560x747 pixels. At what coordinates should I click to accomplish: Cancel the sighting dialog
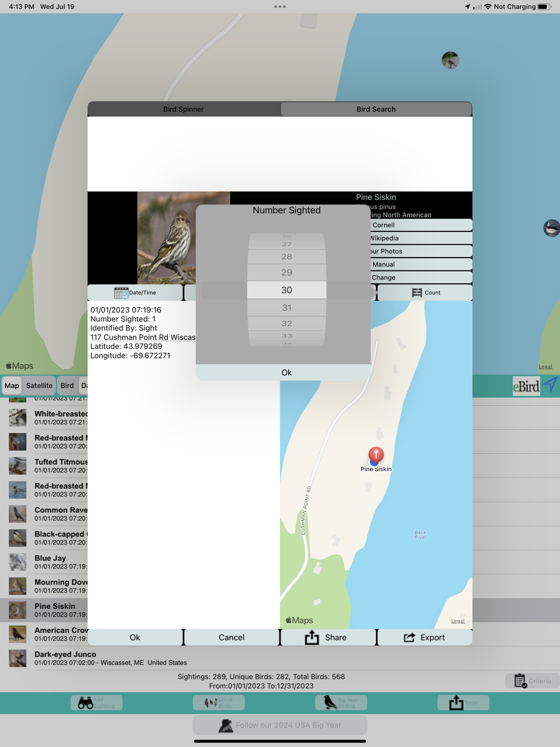[231, 637]
